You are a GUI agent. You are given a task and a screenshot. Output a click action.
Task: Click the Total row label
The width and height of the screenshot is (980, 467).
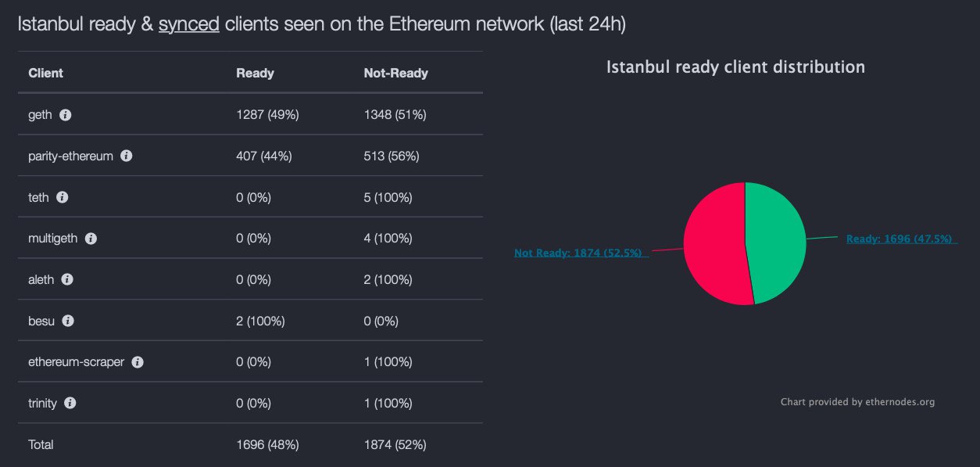(41, 444)
